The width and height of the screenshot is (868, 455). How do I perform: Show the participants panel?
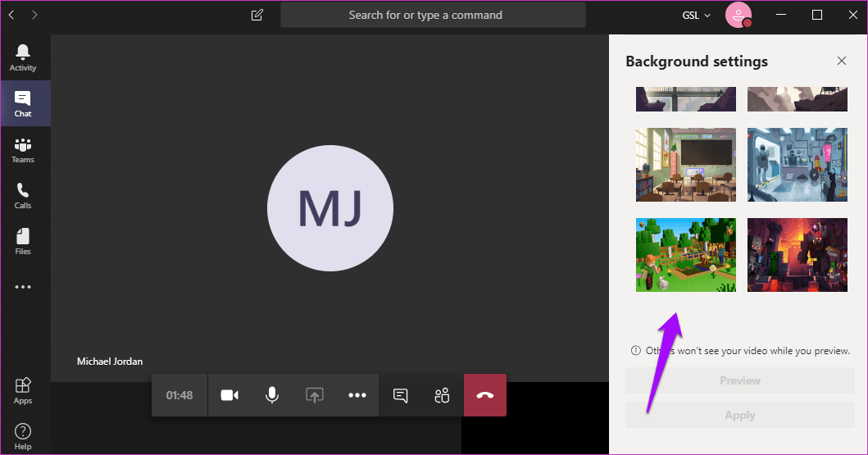tap(443, 395)
